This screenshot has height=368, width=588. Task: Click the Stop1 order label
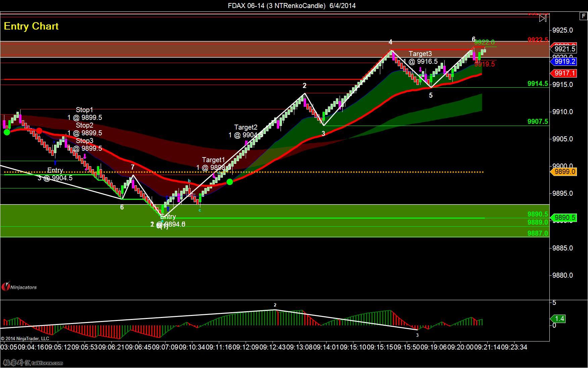click(85, 113)
